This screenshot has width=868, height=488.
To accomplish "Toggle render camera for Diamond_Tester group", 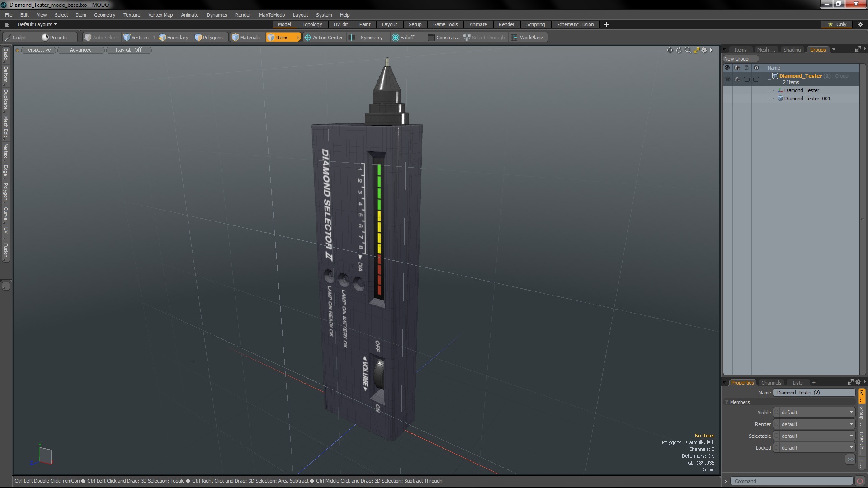I will [x=737, y=79].
